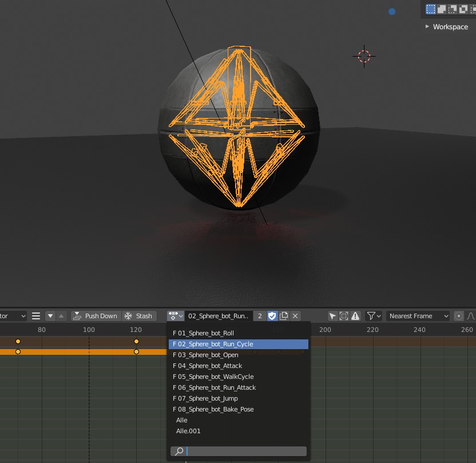476x463 pixels.
Task: Click the action search input field
Action: click(x=245, y=451)
